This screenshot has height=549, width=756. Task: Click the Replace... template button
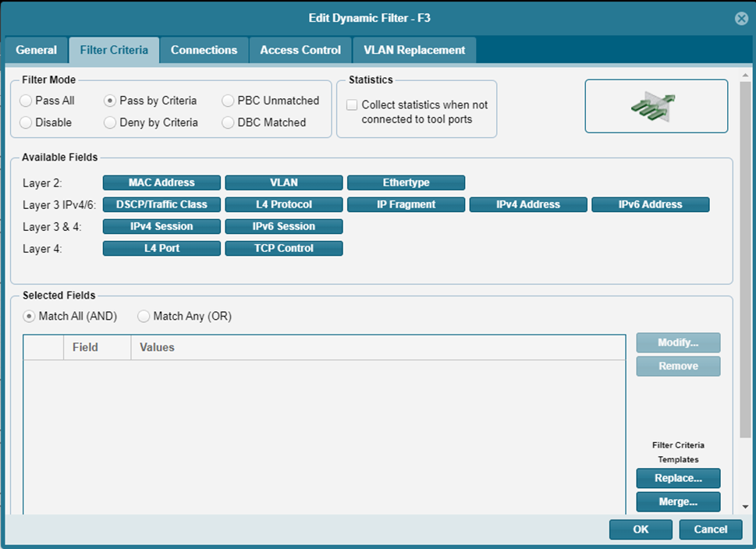tap(678, 478)
